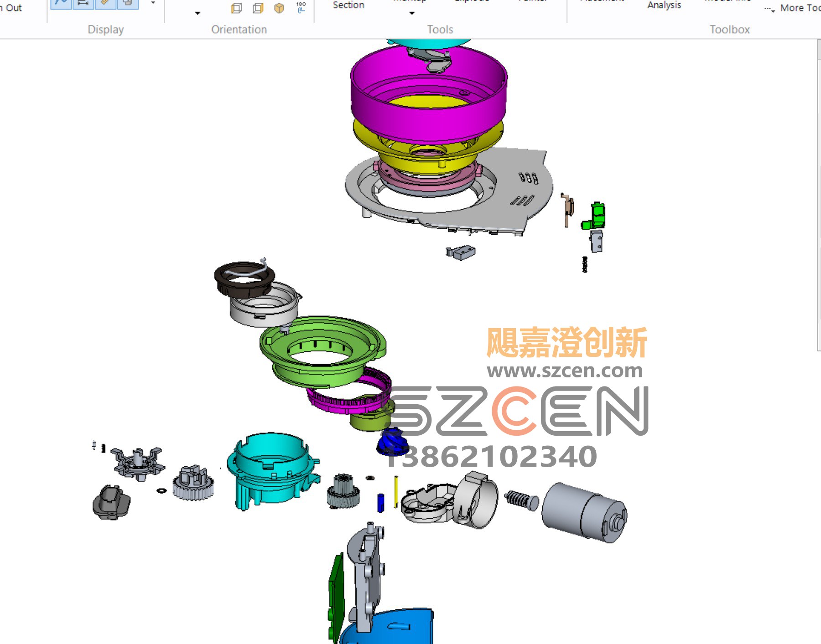Viewport: 821px width, 644px height.
Task: Click the 180 degree flip orientation icon
Action: point(301,7)
